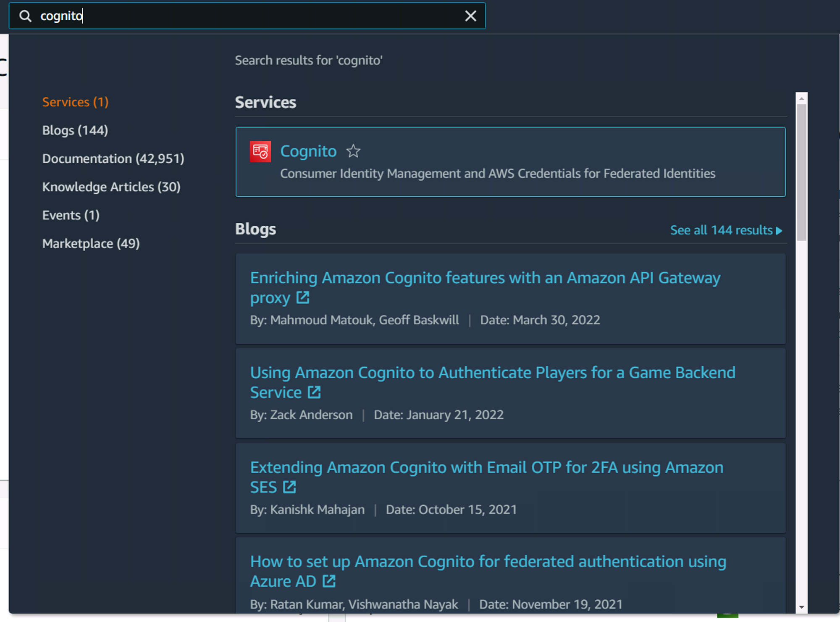
Task: Open external link icon after 'proxy'
Action: [303, 298]
